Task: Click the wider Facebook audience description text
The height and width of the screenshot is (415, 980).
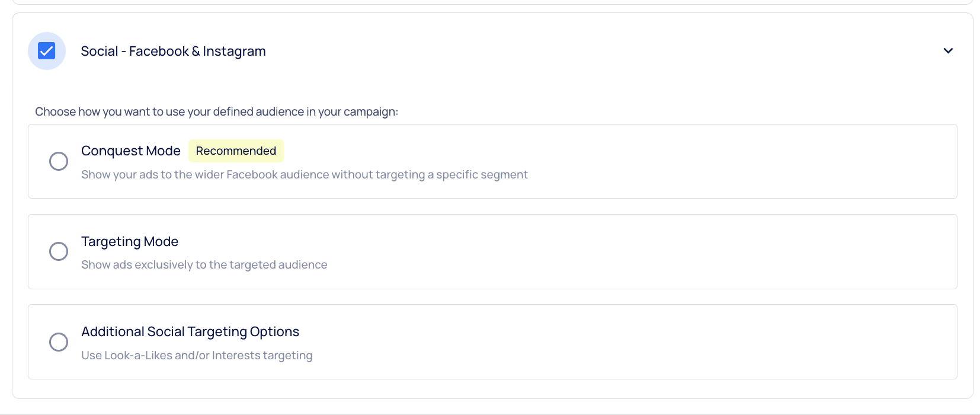Action: (x=304, y=175)
